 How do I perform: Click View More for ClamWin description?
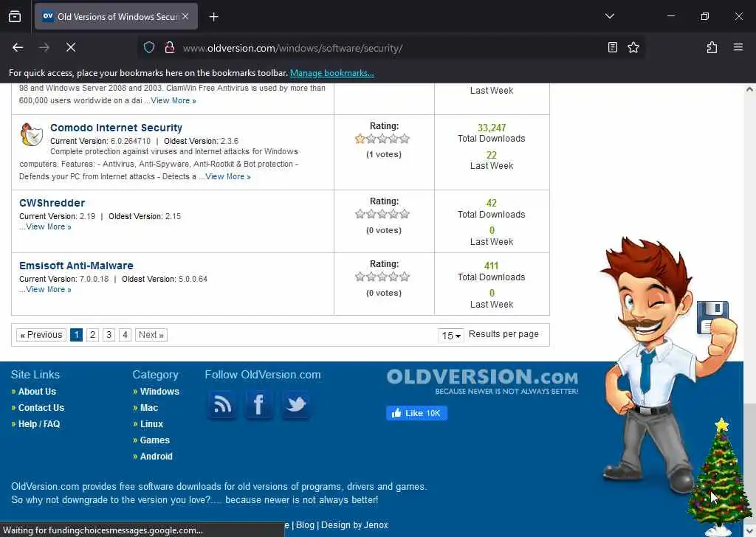click(173, 100)
